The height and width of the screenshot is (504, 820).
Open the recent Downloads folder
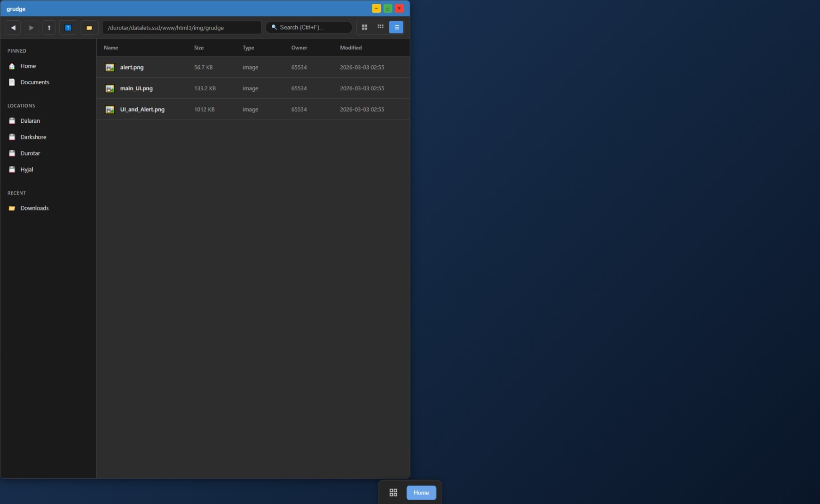click(34, 208)
